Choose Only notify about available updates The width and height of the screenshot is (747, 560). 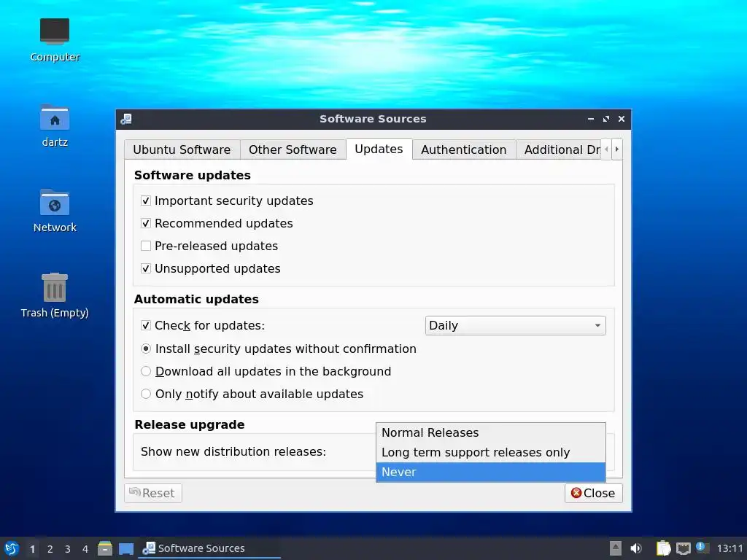click(146, 394)
